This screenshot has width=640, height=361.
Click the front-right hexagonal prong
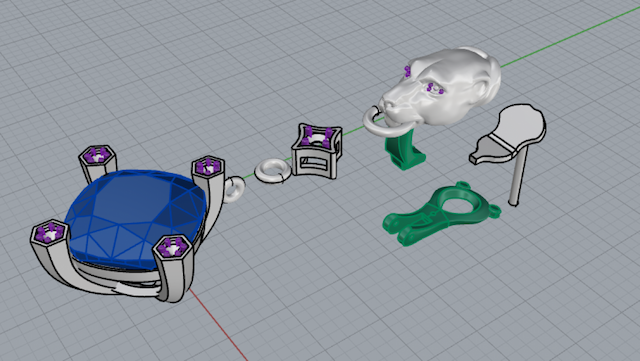click(x=172, y=247)
